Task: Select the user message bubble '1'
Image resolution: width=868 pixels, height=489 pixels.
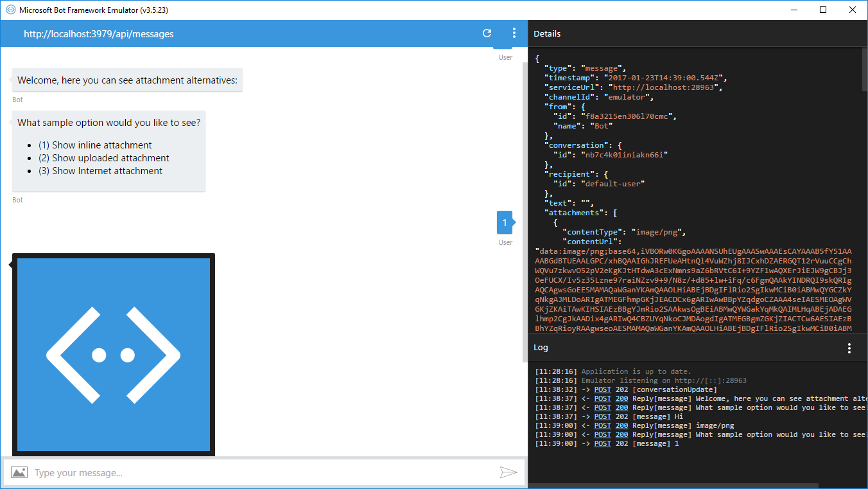Action: pyautogui.click(x=505, y=222)
